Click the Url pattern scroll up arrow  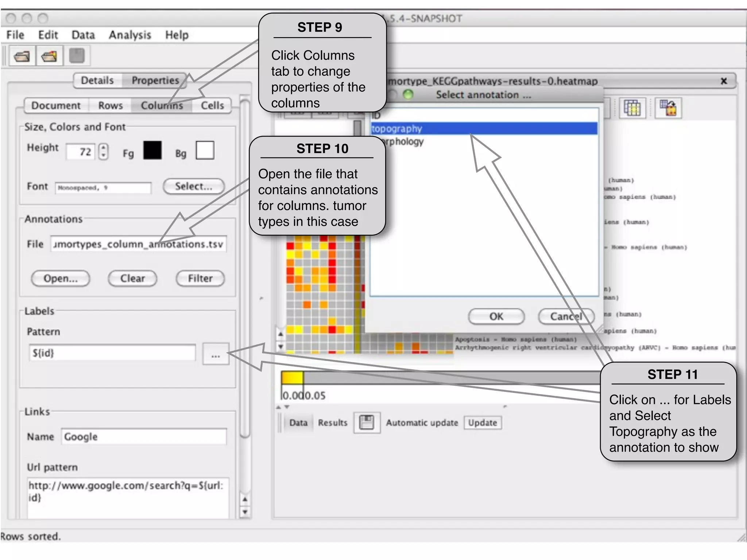coord(245,499)
